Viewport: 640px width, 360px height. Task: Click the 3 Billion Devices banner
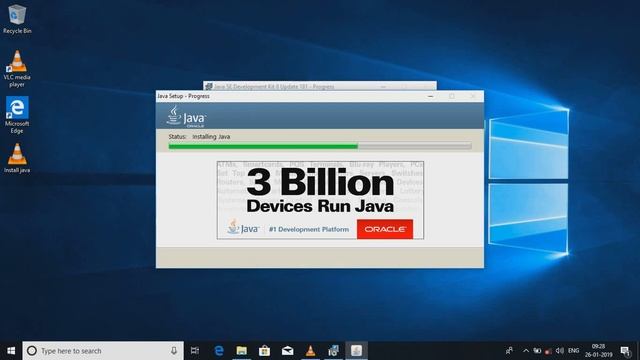tap(320, 200)
